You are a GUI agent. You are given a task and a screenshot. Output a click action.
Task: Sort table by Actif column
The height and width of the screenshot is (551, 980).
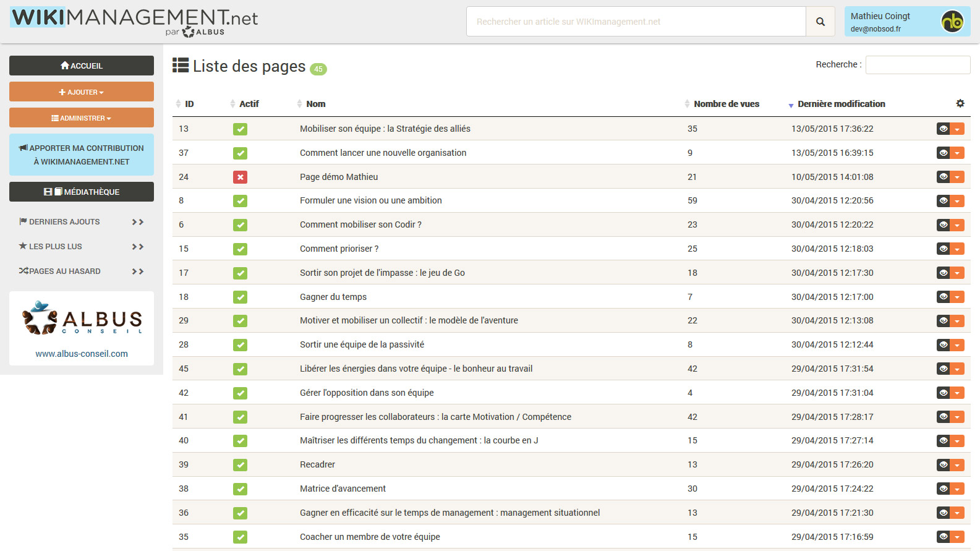click(x=249, y=104)
